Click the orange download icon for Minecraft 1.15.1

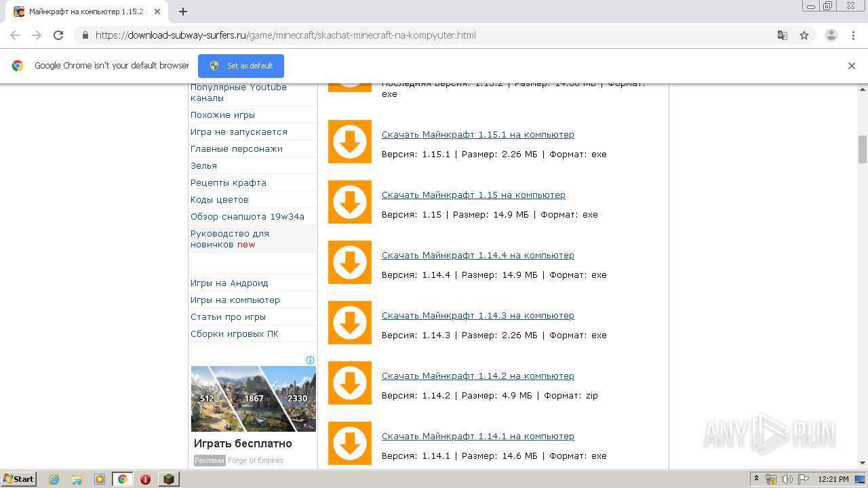(x=350, y=142)
